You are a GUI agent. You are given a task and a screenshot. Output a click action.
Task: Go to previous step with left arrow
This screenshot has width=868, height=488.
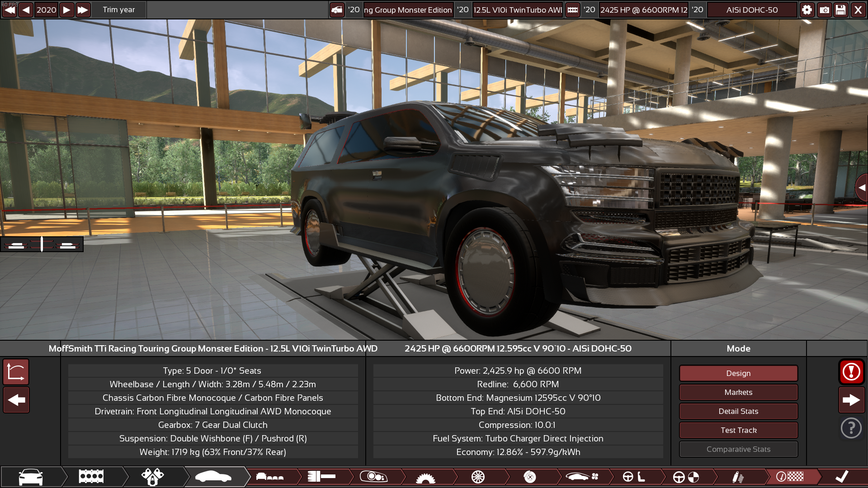pos(16,400)
